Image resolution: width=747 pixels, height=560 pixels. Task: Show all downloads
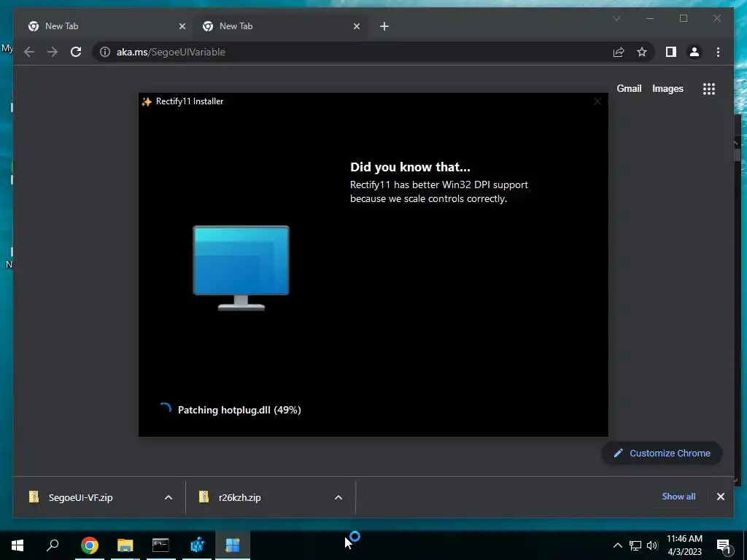tap(678, 496)
